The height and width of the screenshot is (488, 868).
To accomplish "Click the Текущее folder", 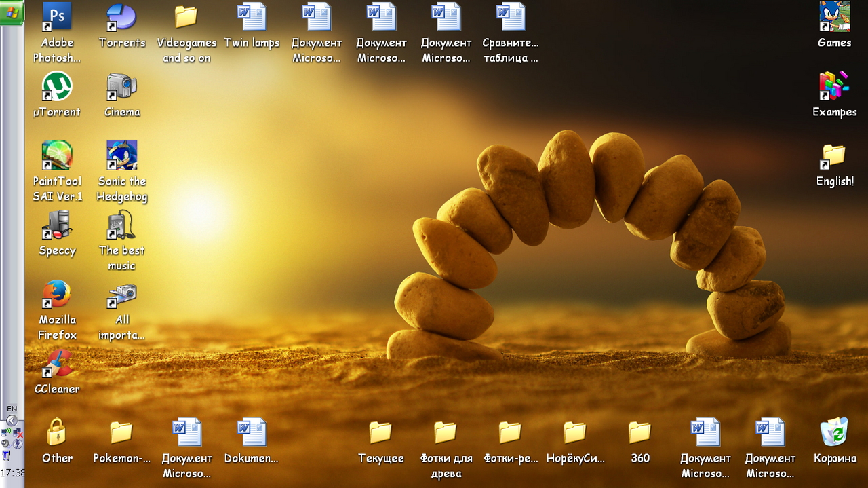I will [x=380, y=433].
